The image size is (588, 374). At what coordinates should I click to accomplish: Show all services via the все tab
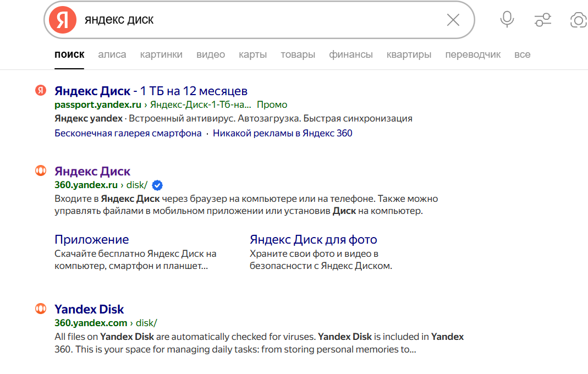523,55
